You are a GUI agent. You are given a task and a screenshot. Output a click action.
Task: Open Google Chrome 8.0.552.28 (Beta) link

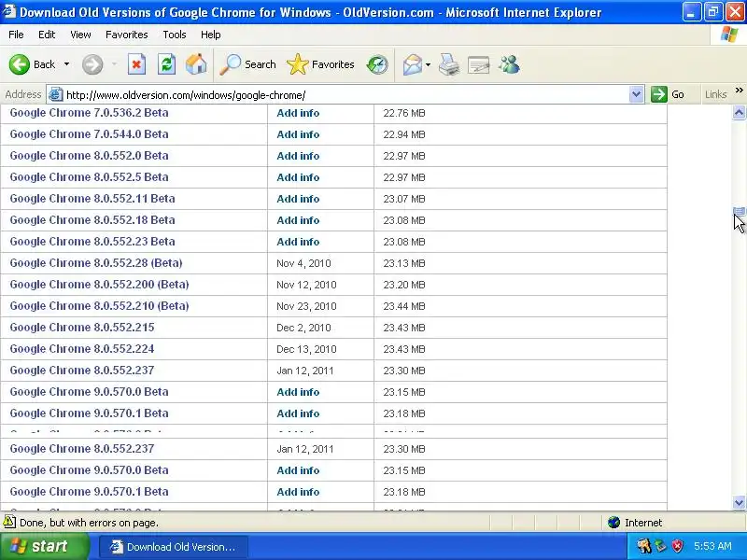[x=96, y=263]
